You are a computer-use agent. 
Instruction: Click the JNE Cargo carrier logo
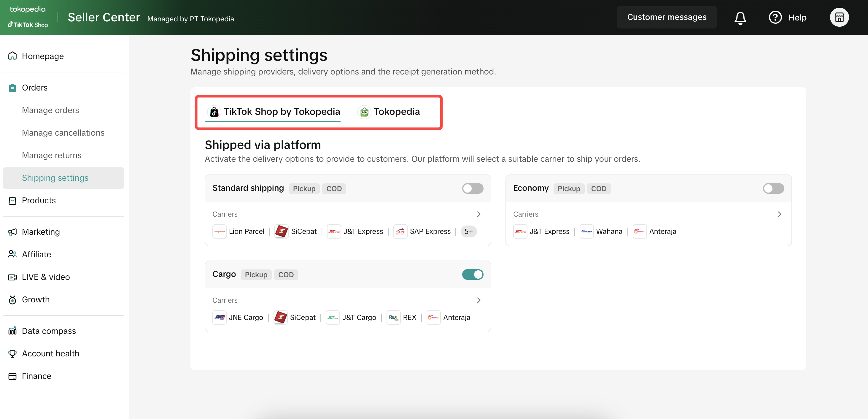point(219,317)
